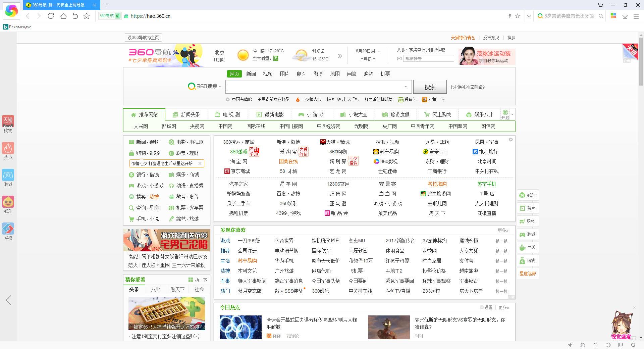644x349 pixels.
Task: Select the 网页 search tab
Action: 234,74
